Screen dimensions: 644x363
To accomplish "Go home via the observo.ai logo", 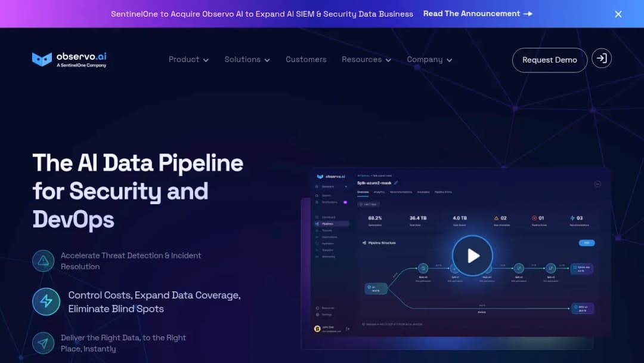I will [69, 59].
